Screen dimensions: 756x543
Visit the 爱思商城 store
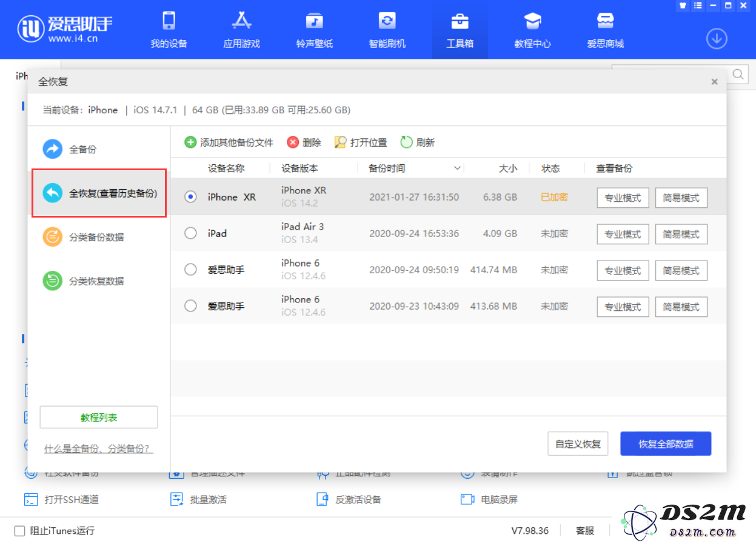point(605,30)
